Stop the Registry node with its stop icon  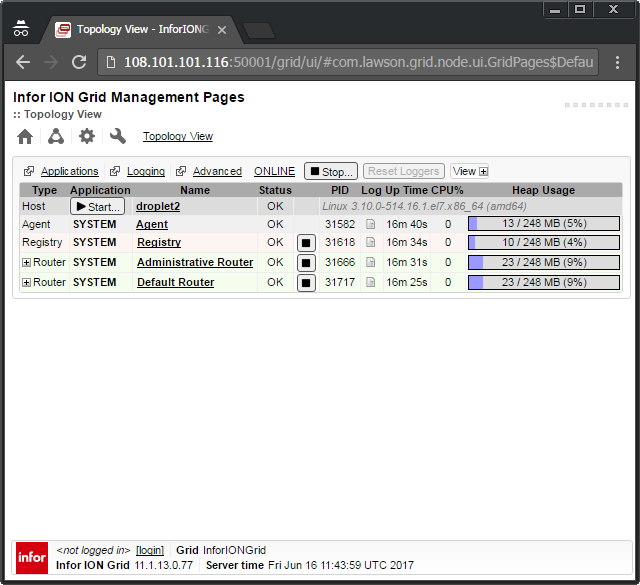pos(307,243)
